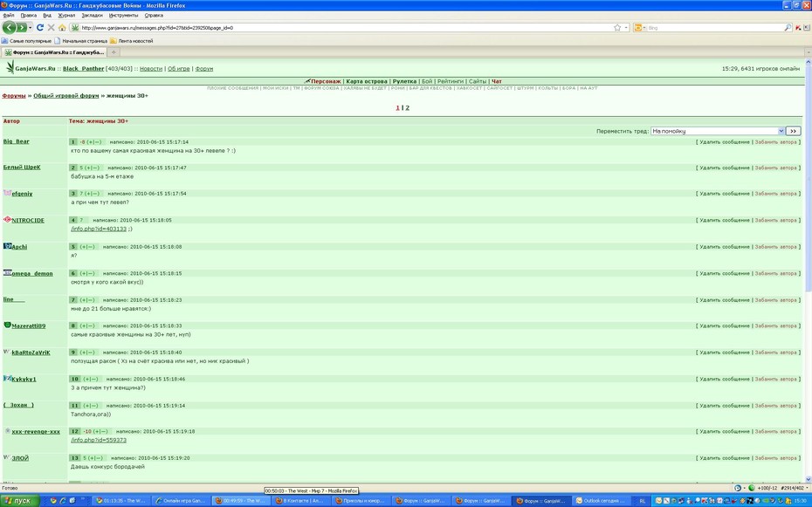812x507 pixels.
Task: Open the 'Самые популярные' bookmarks folder
Action: click(26, 41)
